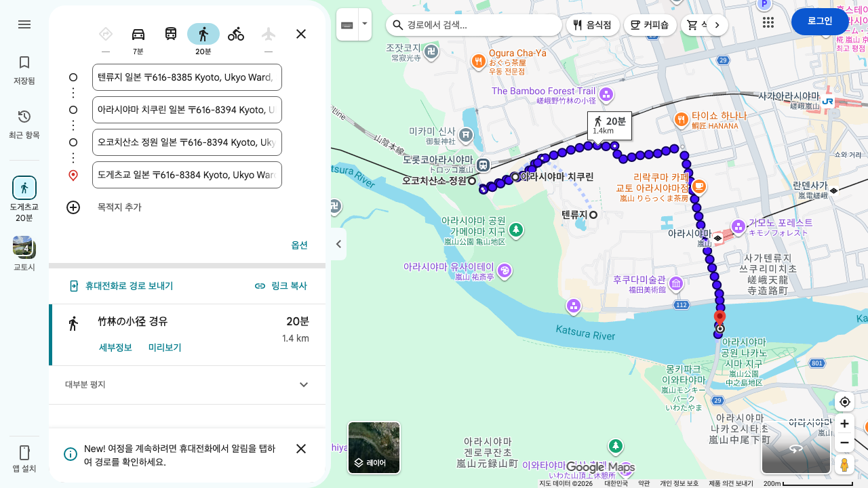
Task: Click 휴대전화로 경로 보내기
Action: point(121,286)
